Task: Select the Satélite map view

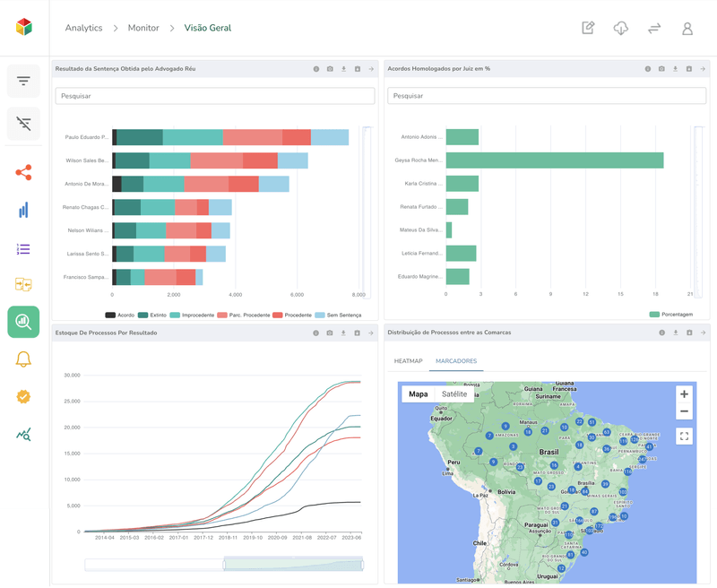Action: point(454,394)
